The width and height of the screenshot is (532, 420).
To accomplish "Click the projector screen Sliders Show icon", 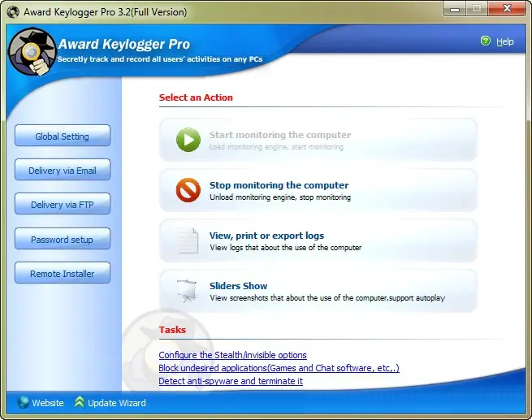I will [187, 291].
